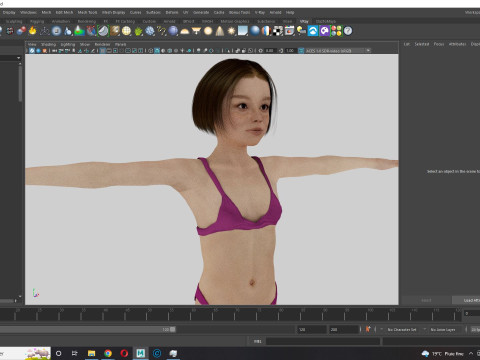Click the viewport gamma value field
This screenshot has height=360, width=480.
(x=290, y=51)
